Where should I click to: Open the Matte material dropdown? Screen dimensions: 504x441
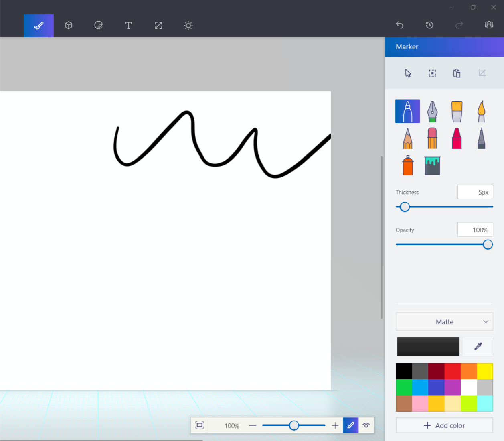click(444, 322)
